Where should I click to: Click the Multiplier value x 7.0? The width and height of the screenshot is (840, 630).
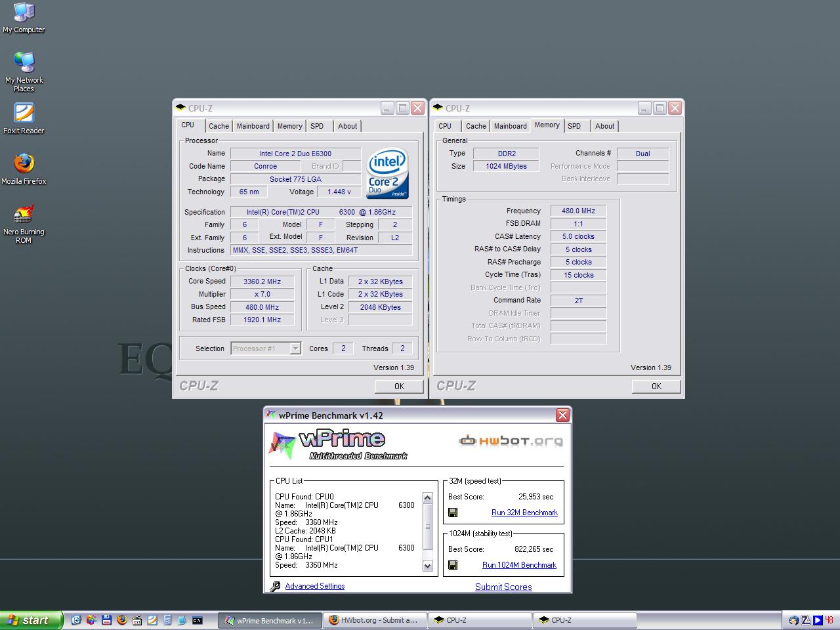[262, 294]
